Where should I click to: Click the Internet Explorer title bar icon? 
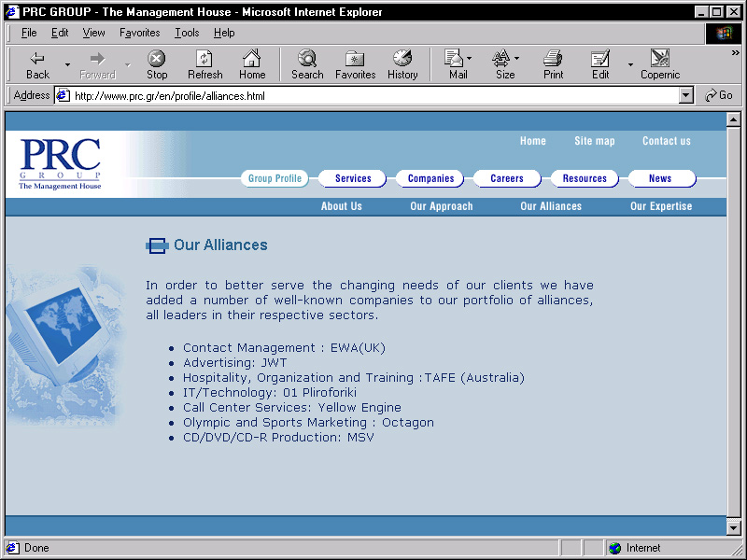[x=12, y=12]
